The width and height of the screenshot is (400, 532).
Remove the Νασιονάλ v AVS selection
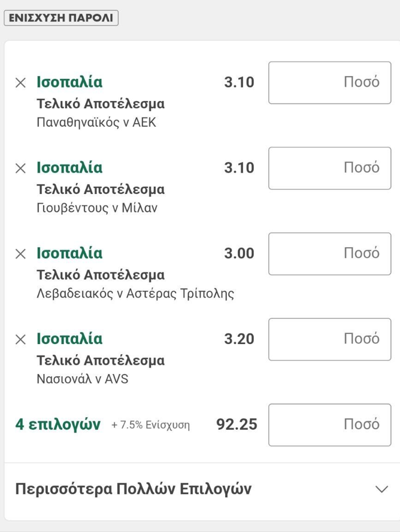click(21, 339)
